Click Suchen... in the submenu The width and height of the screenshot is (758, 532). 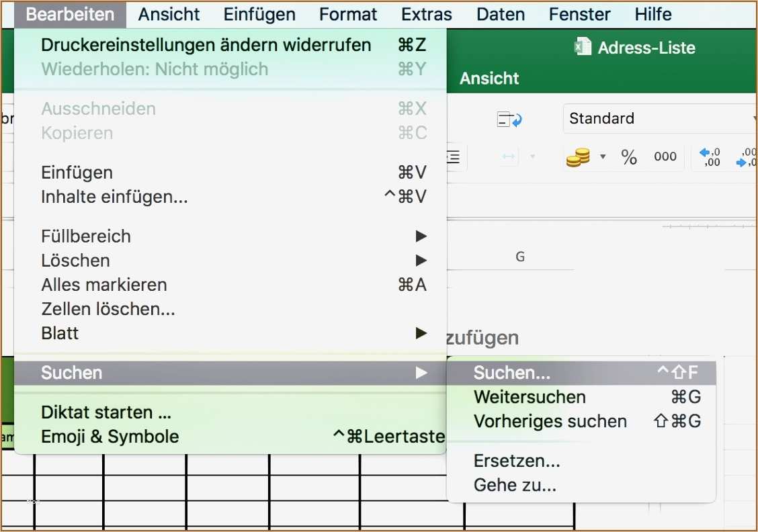[581, 373]
